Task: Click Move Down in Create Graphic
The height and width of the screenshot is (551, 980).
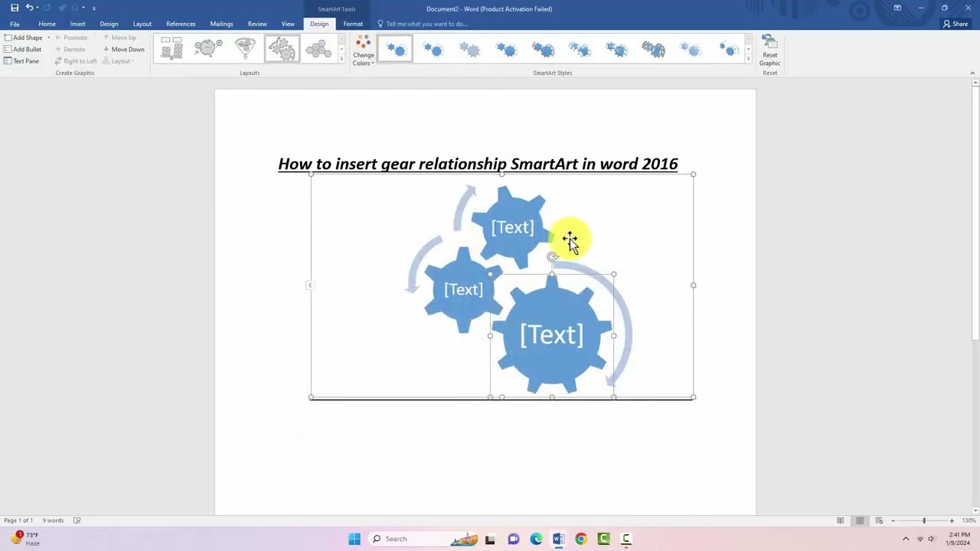Action: pyautogui.click(x=123, y=49)
